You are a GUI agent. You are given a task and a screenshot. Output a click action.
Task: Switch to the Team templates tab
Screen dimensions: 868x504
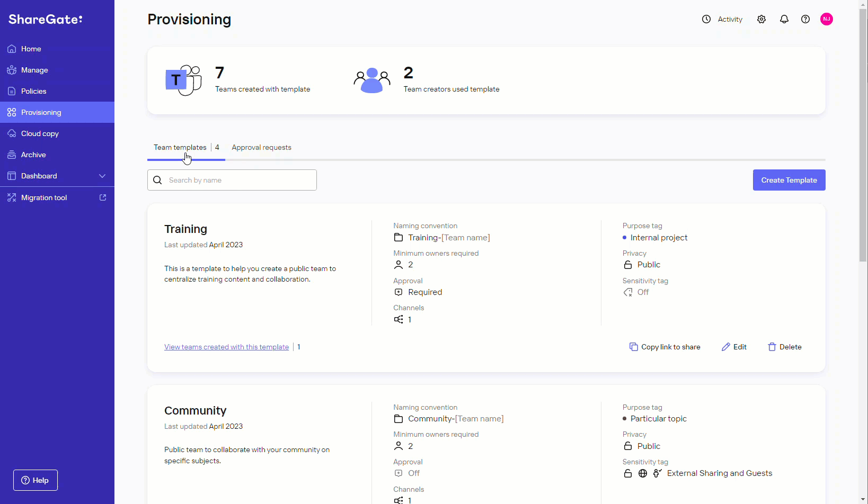(186, 147)
